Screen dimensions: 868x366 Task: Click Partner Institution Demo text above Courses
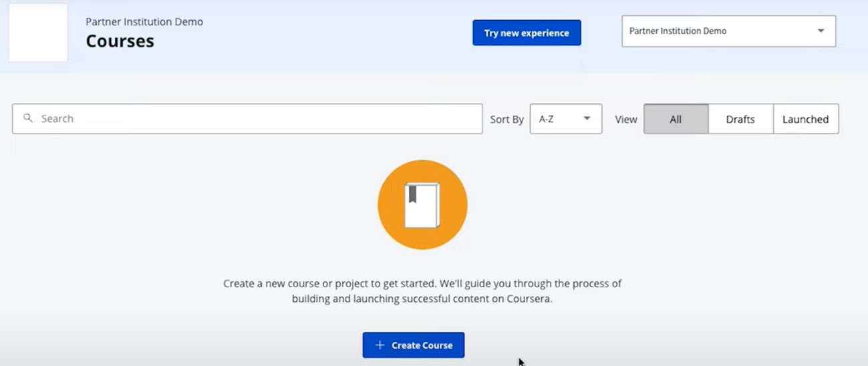coord(144,22)
